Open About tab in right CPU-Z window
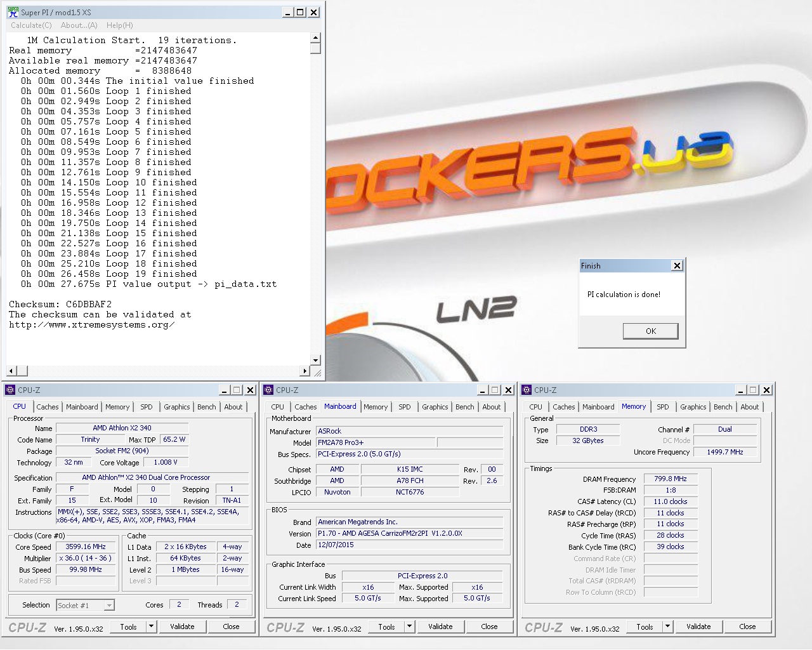812x650 pixels. coord(750,407)
